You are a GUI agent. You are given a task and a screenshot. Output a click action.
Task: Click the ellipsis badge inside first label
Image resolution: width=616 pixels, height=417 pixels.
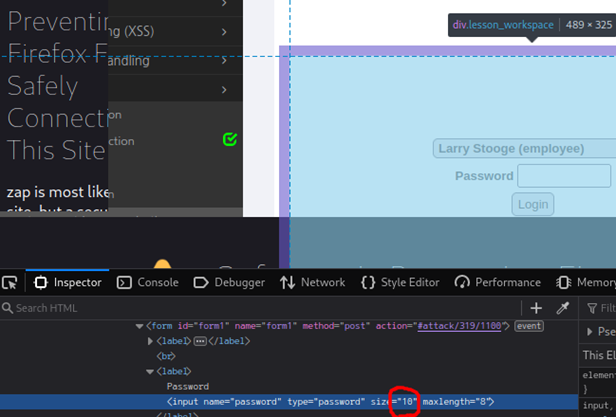pos(200,341)
